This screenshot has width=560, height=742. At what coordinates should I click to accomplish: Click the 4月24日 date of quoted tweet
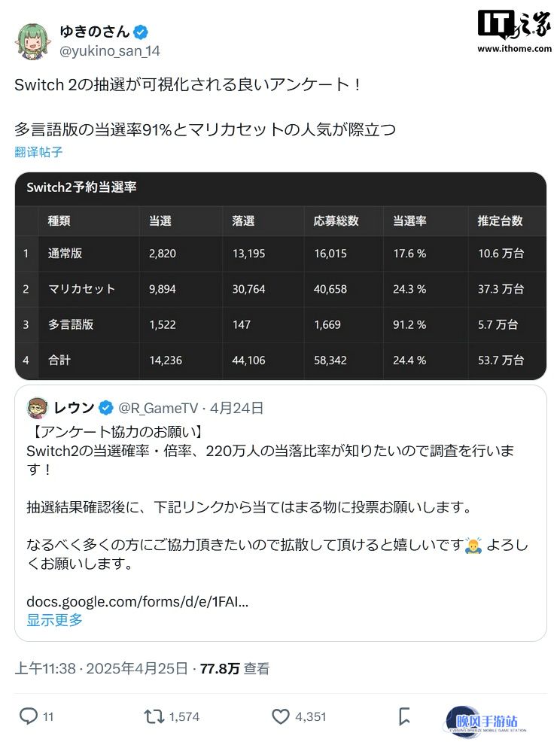(x=236, y=408)
